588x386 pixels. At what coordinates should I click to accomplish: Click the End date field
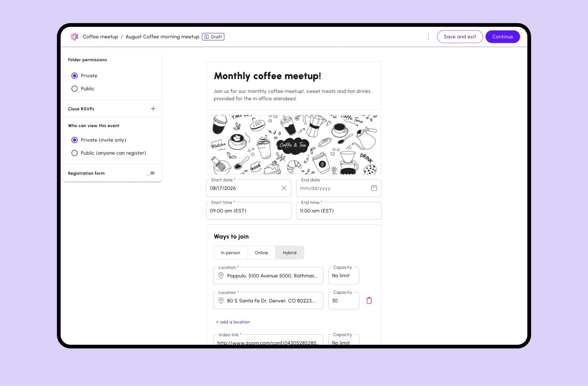(x=339, y=188)
